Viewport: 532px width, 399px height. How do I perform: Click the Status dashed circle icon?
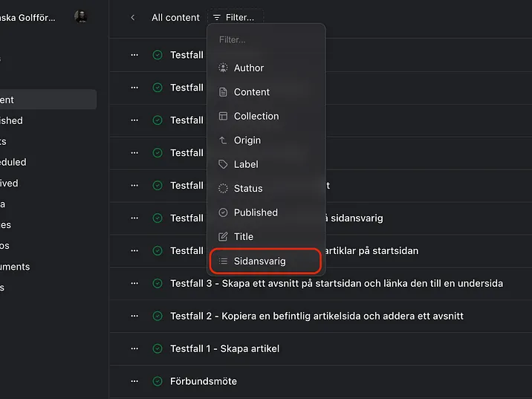tap(223, 189)
